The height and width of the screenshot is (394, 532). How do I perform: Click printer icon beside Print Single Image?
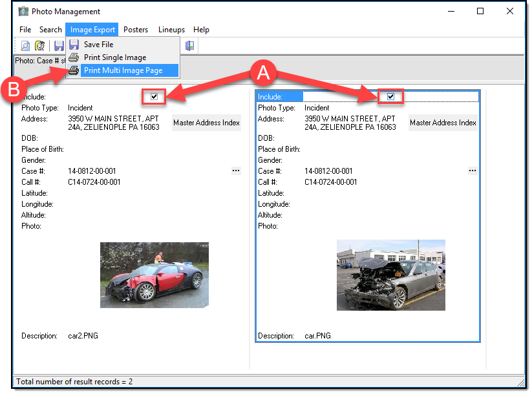coord(74,57)
